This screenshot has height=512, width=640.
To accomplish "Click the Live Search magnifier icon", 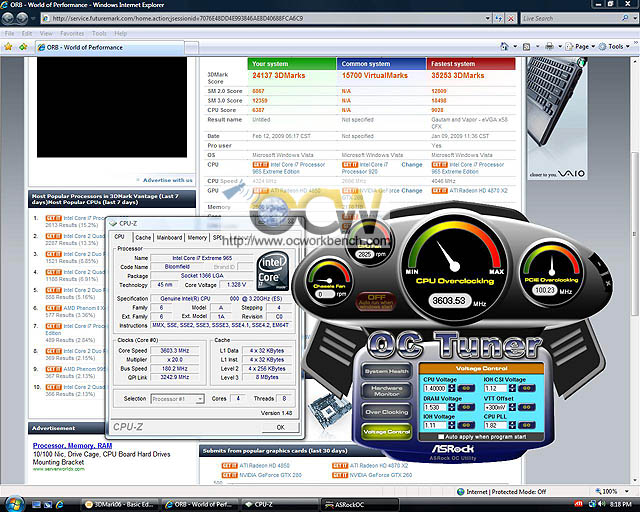I will [x=624, y=18].
